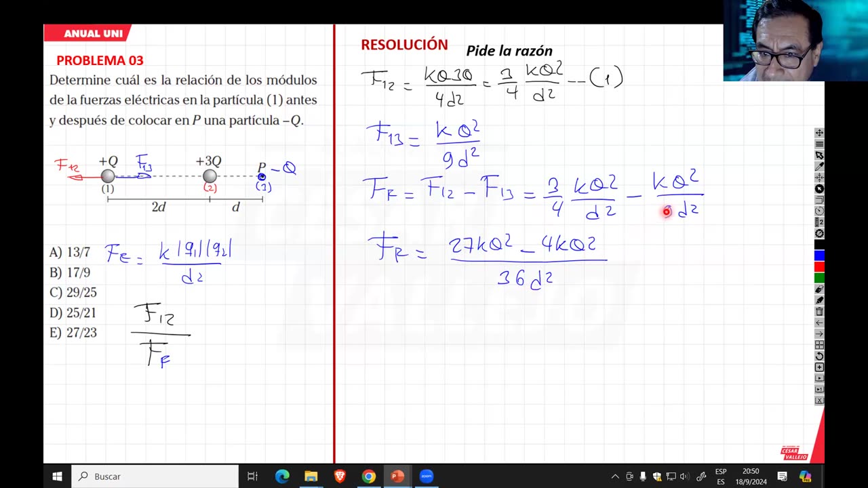
Task: Click the right arrow redo button
Action: [819, 334]
